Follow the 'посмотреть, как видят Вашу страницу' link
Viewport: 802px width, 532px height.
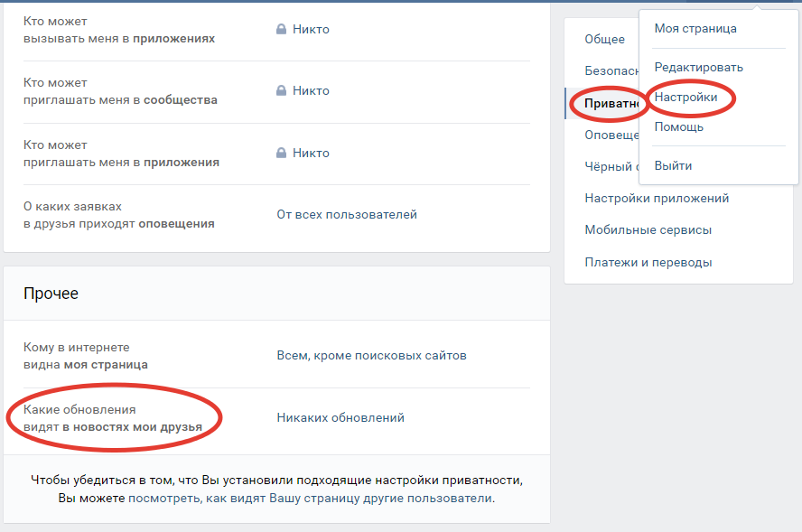(x=310, y=498)
